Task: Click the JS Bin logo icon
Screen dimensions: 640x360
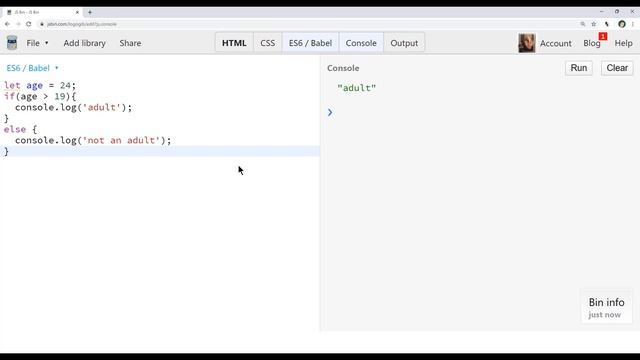Action: point(12,43)
